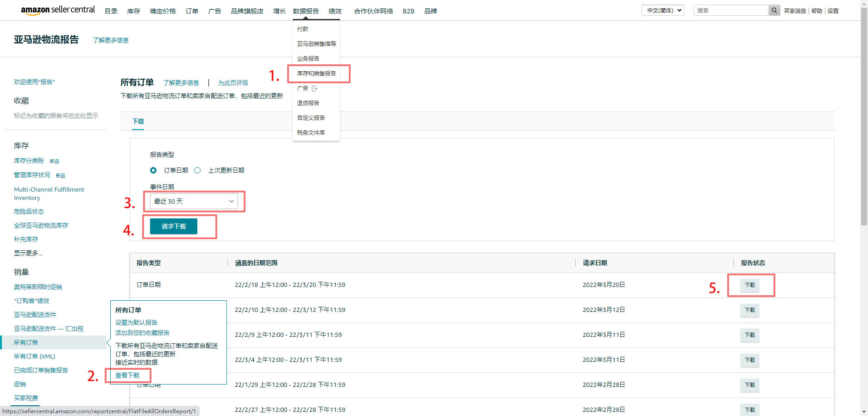Screen dimensions: 868x416
Task: Click 了解更多信息 next to 亚马逊物流报告
Action: pyautogui.click(x=111, y=40)
